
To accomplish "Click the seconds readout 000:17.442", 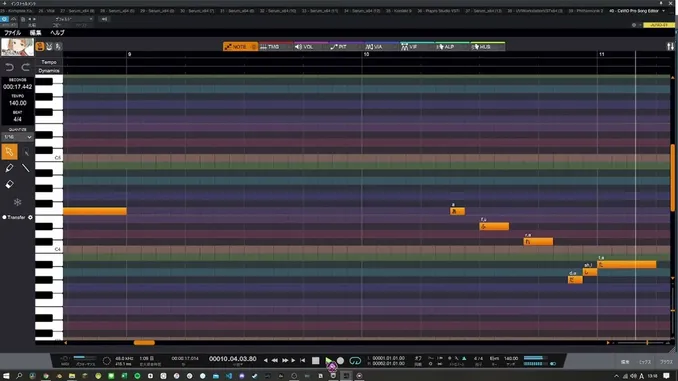I will pyautogui.click(x=17, y=86).
